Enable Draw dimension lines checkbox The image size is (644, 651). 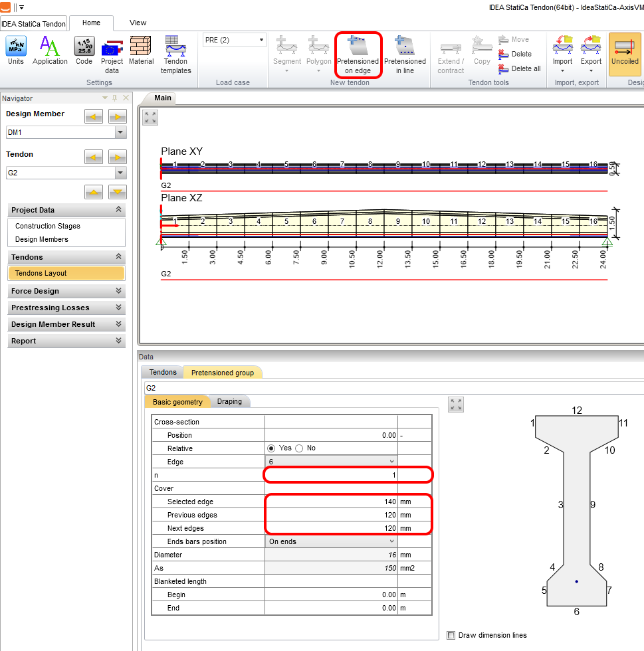pos(452,635)
